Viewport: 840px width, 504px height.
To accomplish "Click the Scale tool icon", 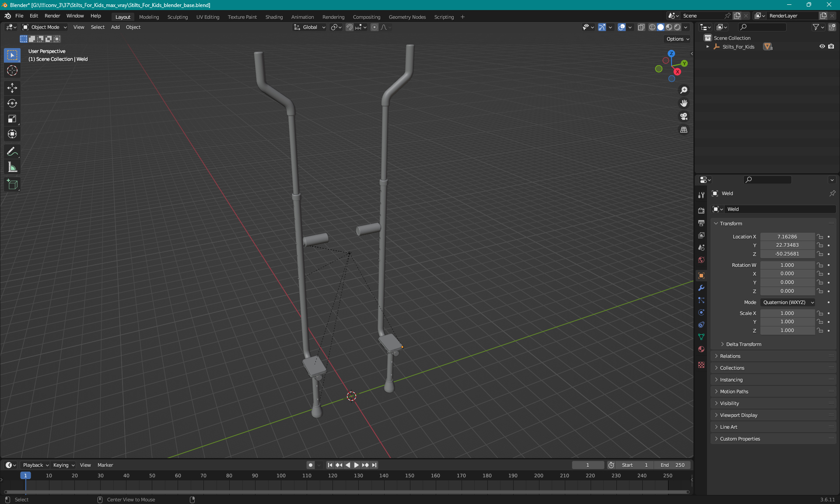I will click(13, 118).
